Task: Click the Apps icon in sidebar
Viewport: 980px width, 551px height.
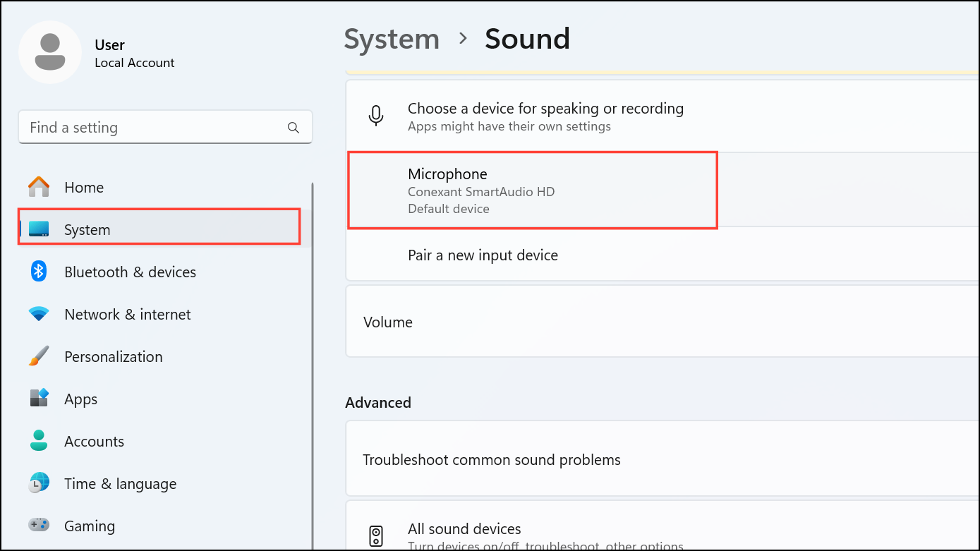Action: (39, 399)
